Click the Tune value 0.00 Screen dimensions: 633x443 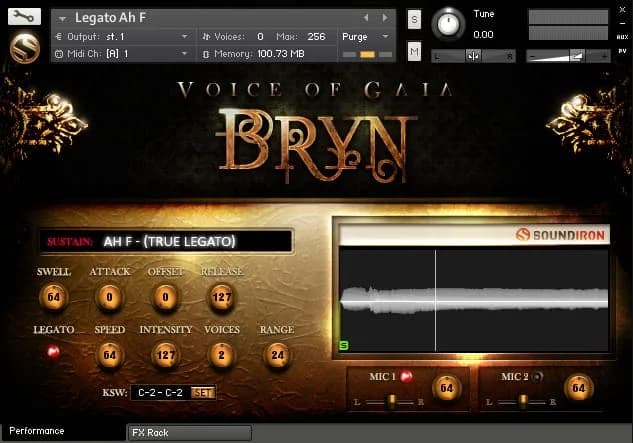click(483, 35)
